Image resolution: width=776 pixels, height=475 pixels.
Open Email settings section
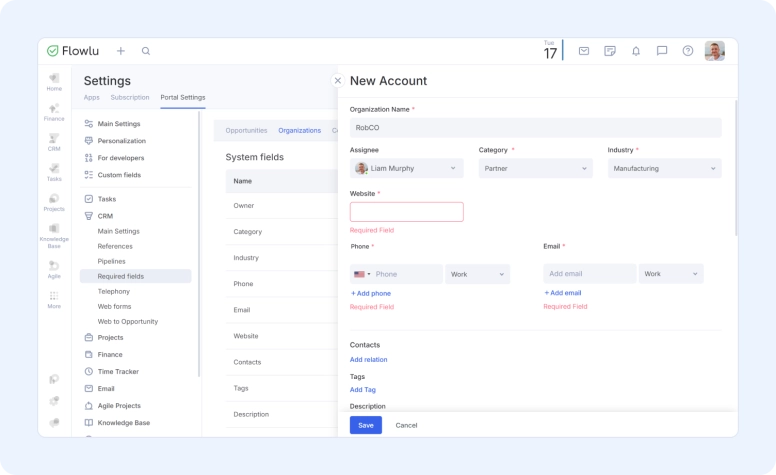click(106, 389)
